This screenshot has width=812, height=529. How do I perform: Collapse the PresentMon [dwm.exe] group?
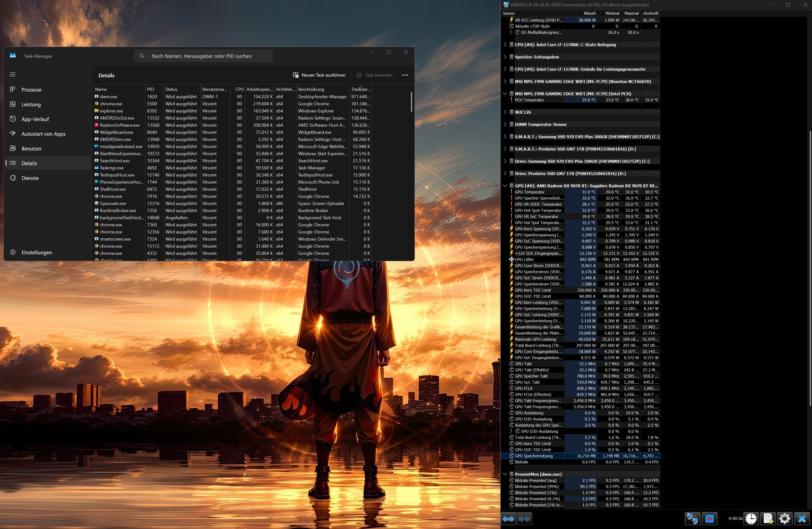505,474
